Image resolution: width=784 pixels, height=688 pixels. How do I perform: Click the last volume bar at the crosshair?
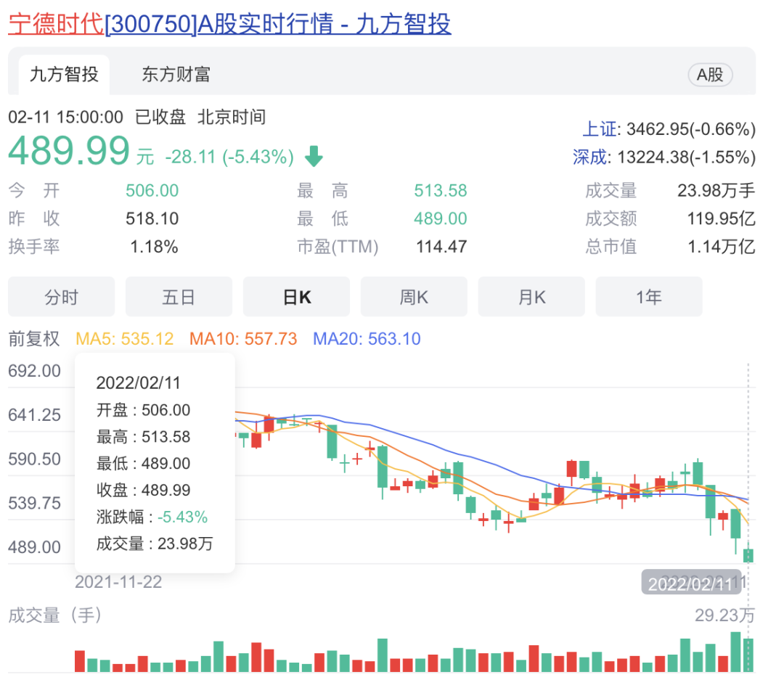748,655
